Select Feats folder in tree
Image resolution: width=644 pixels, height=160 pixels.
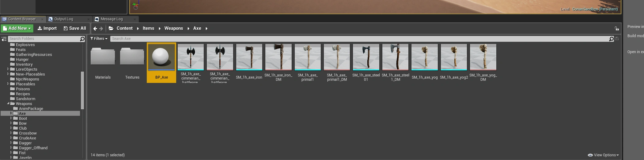click(21, 50)
